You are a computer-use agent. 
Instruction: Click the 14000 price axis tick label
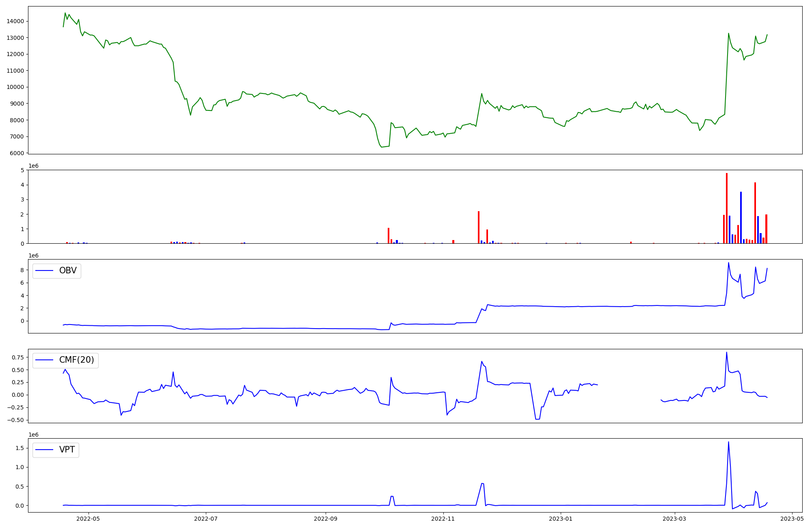tap(15, 21)
